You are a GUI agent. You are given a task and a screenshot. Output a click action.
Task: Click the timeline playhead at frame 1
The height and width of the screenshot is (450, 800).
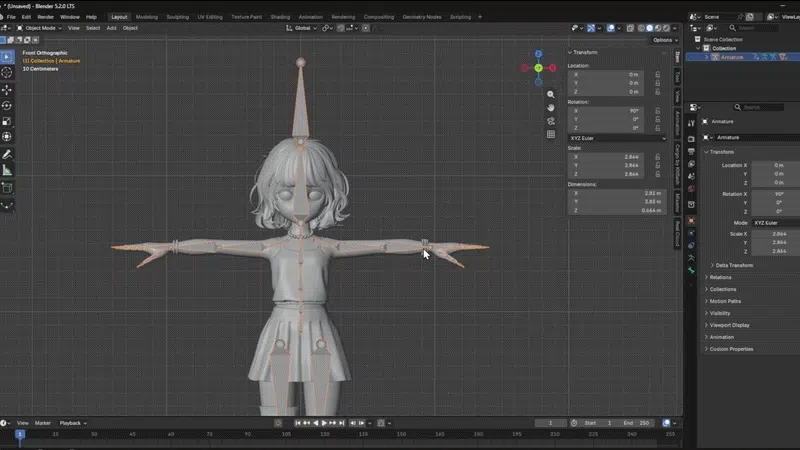20,434
